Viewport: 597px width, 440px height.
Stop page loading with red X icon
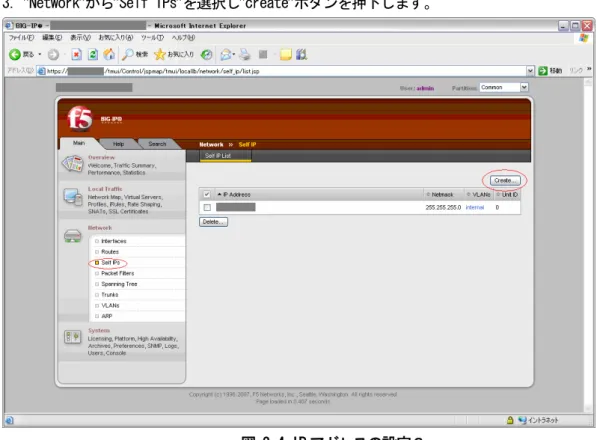[77, 55]
